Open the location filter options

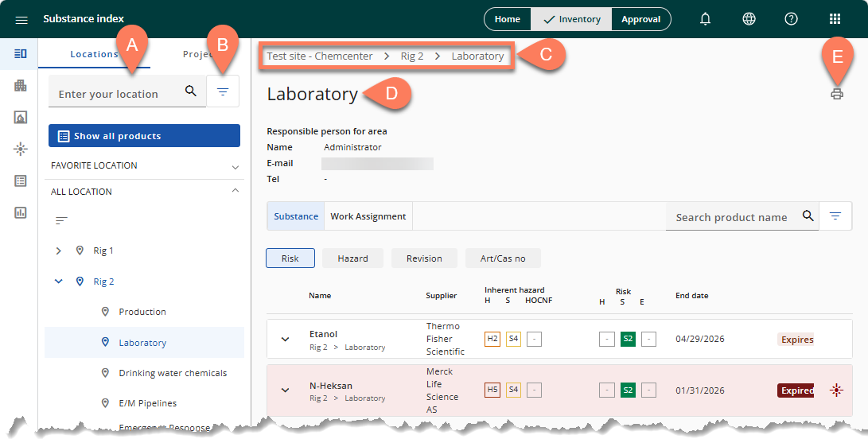223,92
